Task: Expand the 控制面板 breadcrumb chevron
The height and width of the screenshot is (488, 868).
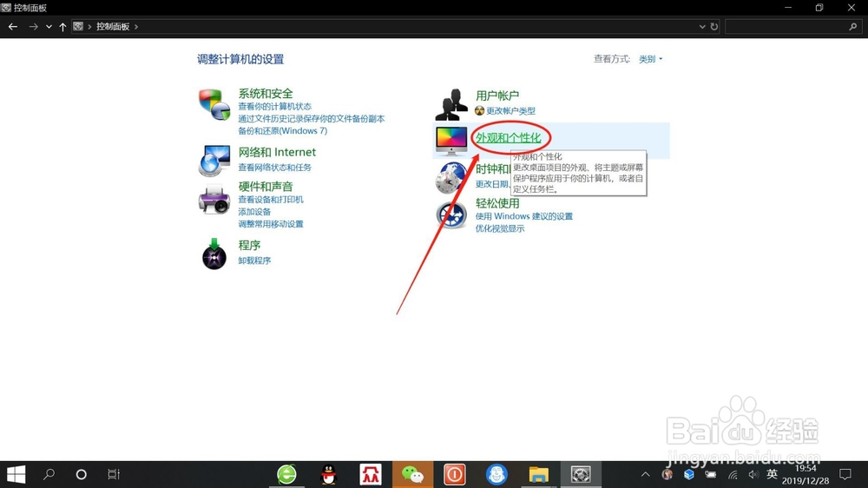Action: 136,27
